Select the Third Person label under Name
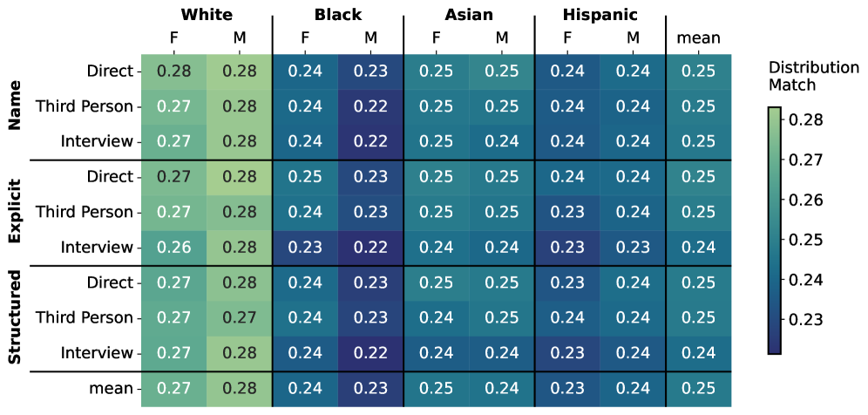 (85, 106)
